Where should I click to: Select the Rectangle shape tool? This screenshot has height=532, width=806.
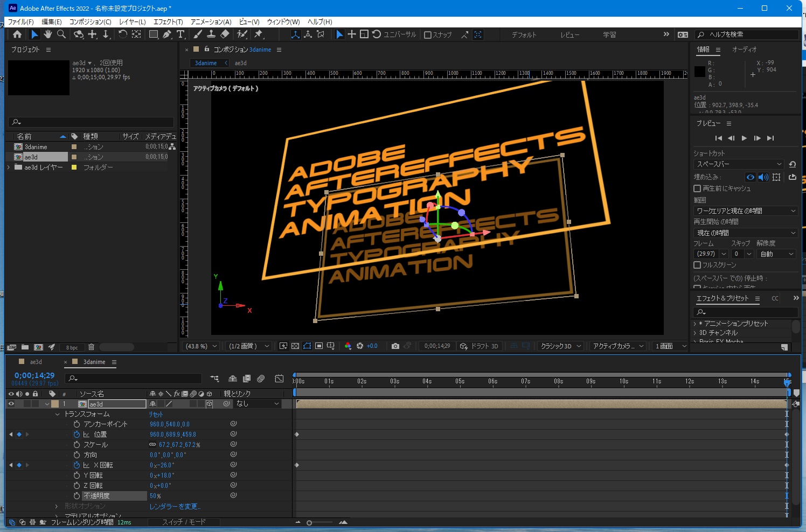click(154, 34)
